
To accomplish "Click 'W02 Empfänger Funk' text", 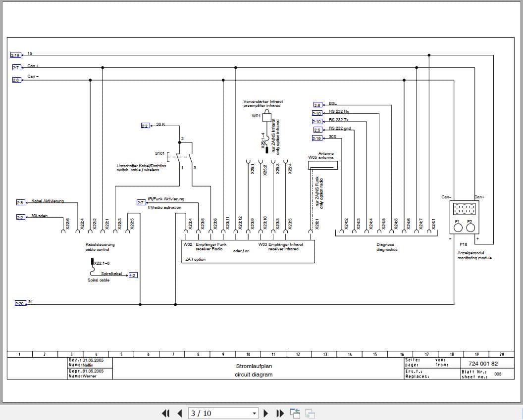I will click(x=205, y=244).
